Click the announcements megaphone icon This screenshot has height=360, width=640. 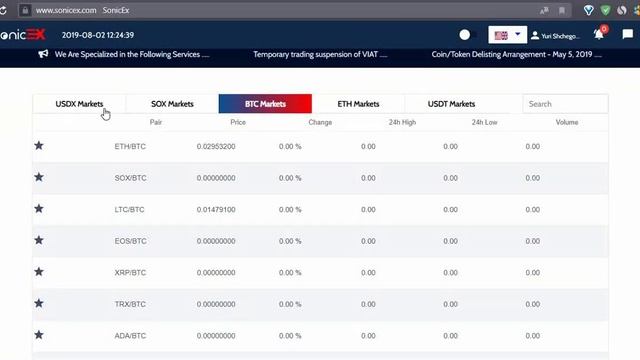43,54
